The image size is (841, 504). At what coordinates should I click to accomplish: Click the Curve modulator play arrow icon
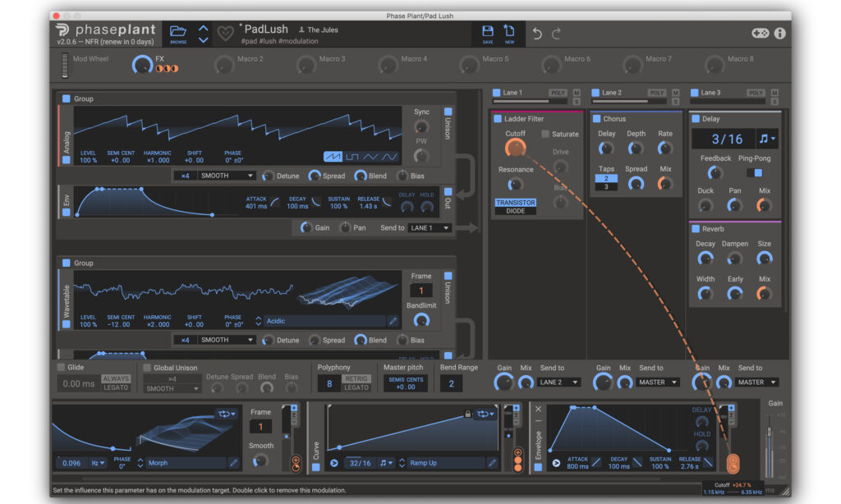tap(334, 463)
